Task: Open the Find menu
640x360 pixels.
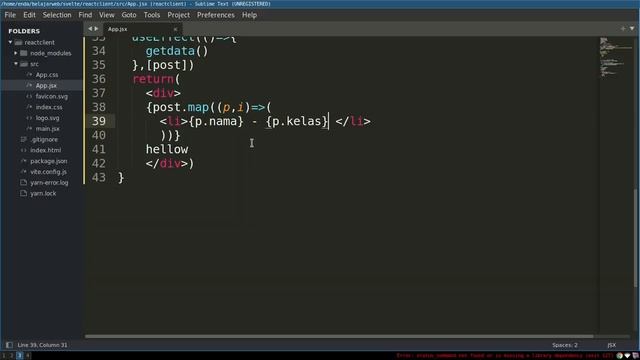Action: [85, 15]
